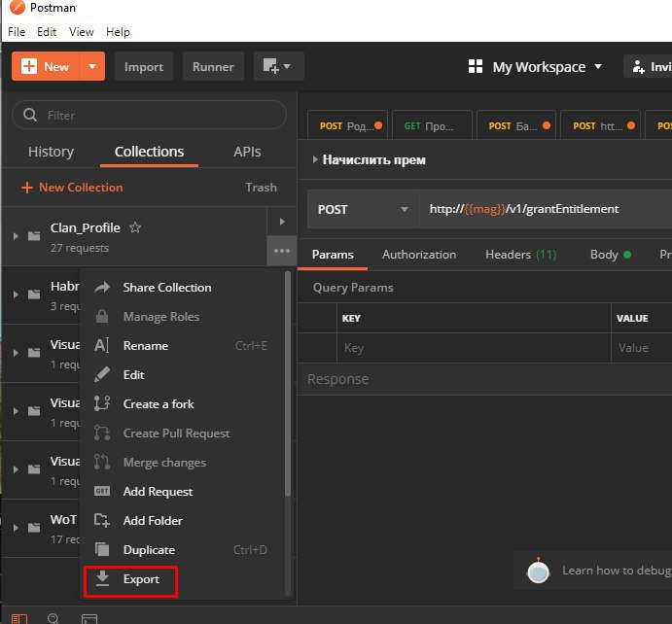Click the Key query param field
This screenshot has height=624, width=672.
point(474,348)
